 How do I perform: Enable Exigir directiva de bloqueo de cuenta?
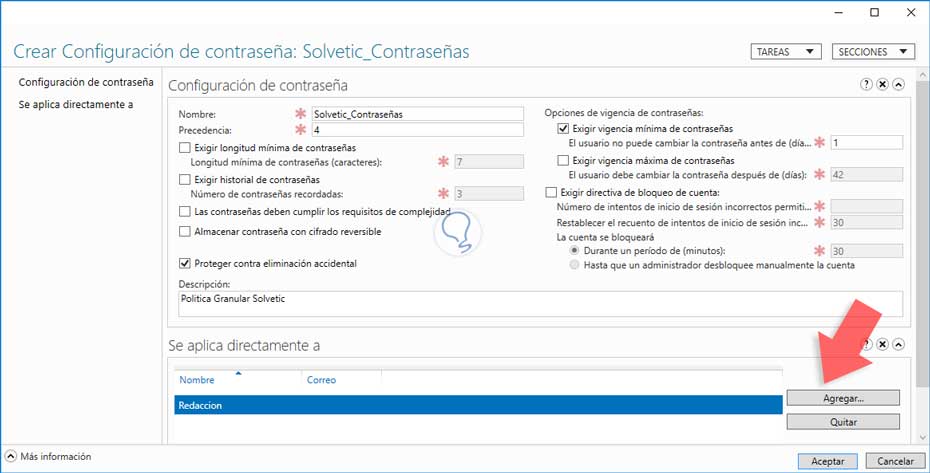click(549, 192)
